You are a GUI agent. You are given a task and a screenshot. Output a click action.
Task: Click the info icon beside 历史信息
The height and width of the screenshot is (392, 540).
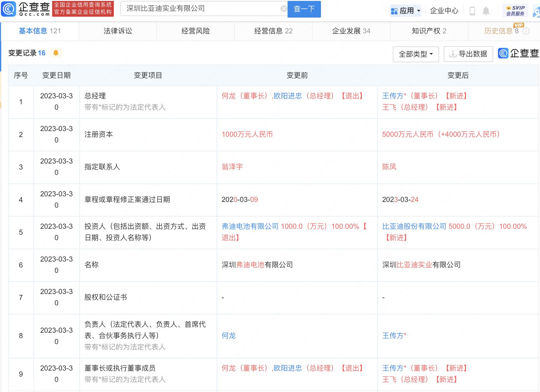click(526, 31)
